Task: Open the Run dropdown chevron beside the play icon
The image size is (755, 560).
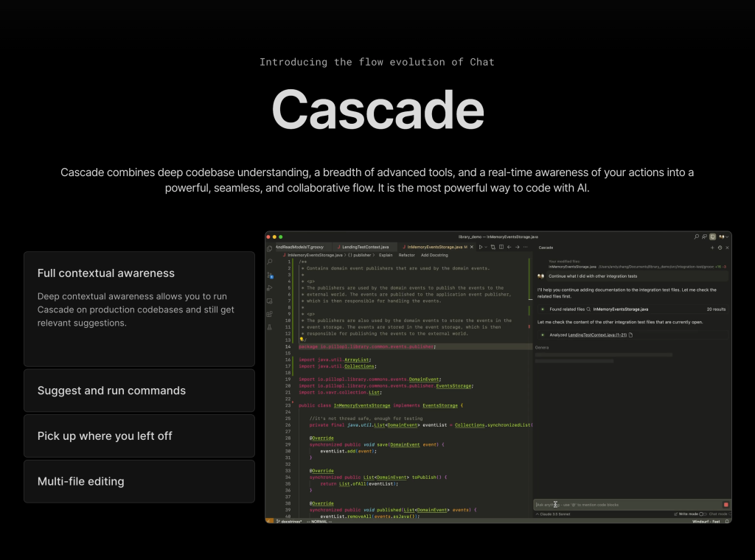Action: (x=486, y=247)
